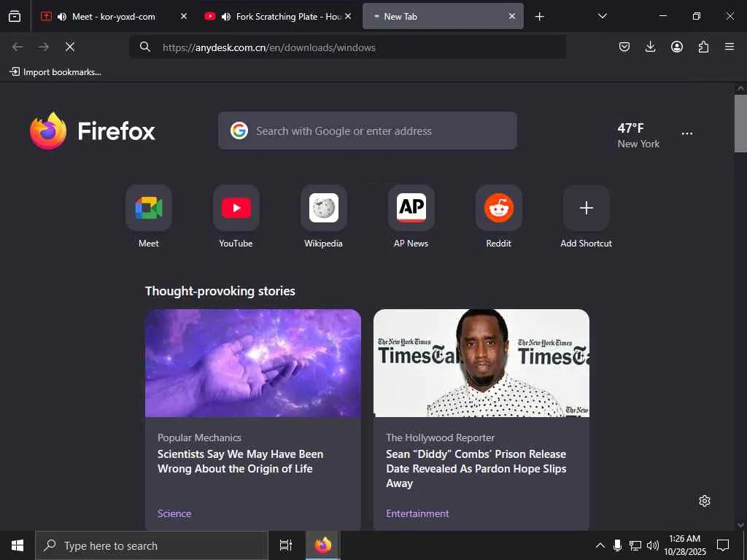
Task: Open Firefox View in tab strip
Action: point(15,16)
